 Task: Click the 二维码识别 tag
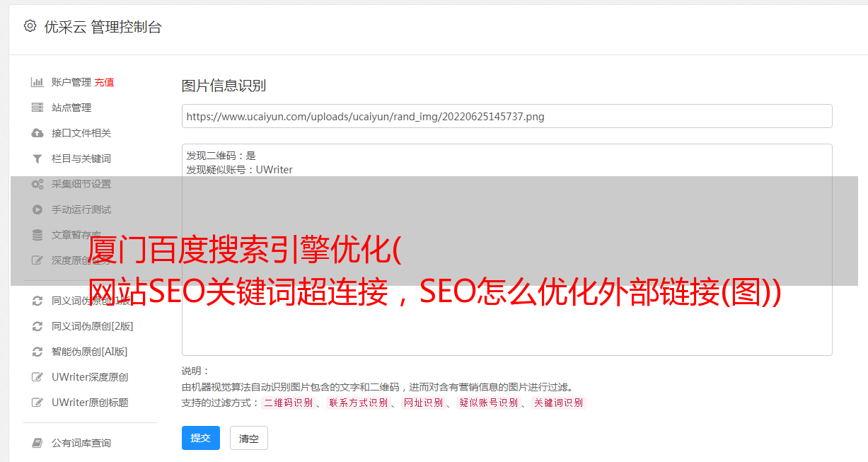(288, 403)
